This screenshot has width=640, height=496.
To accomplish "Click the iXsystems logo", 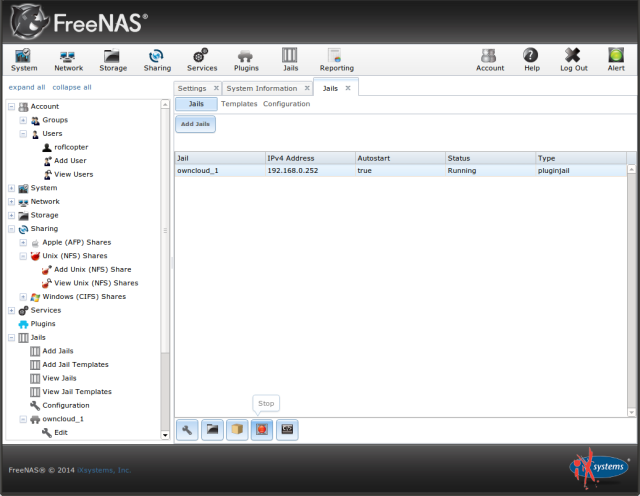I will pos(599,468).
